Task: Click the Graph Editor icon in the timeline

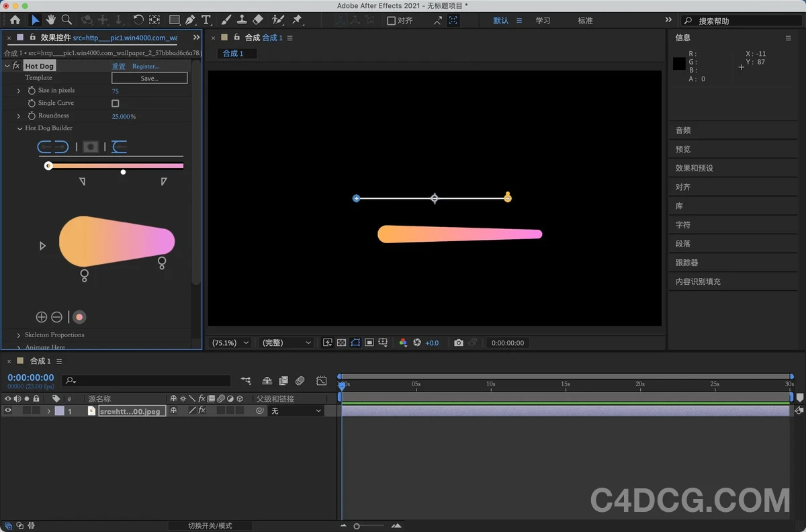Action: point(322,380)
